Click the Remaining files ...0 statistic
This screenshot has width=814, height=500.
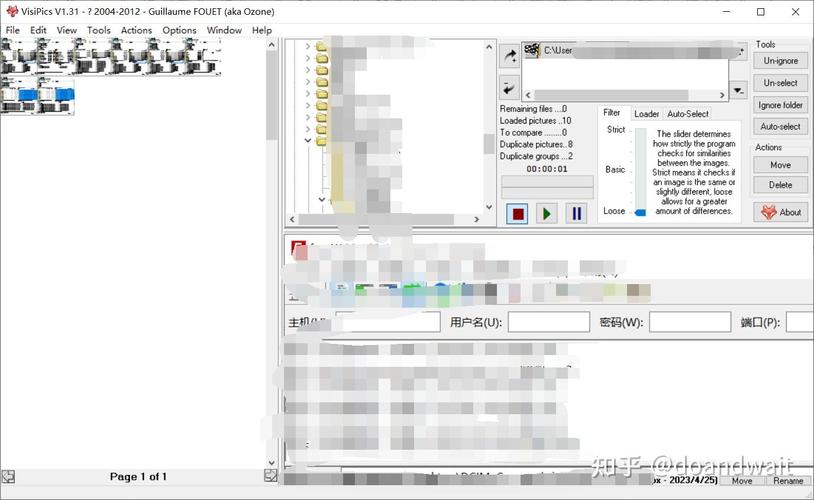(x=533, y=109)
